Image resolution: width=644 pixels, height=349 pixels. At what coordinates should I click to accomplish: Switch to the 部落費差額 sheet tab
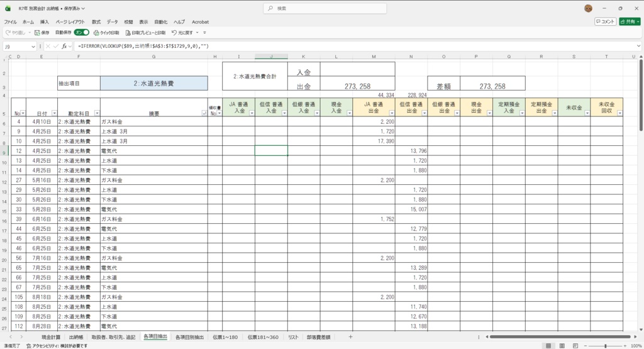click(x=318, y=337)
